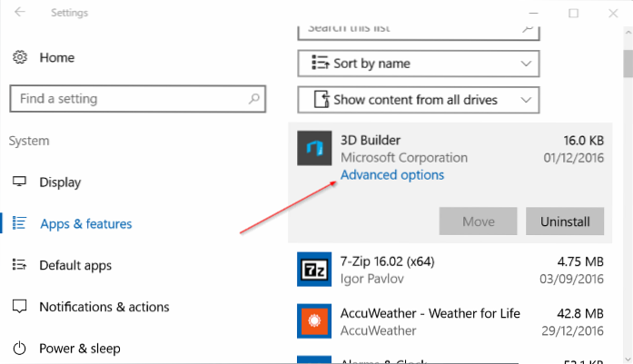Click the AccuWeather app icon
This screenshot has height=364, width=633.
314,320
